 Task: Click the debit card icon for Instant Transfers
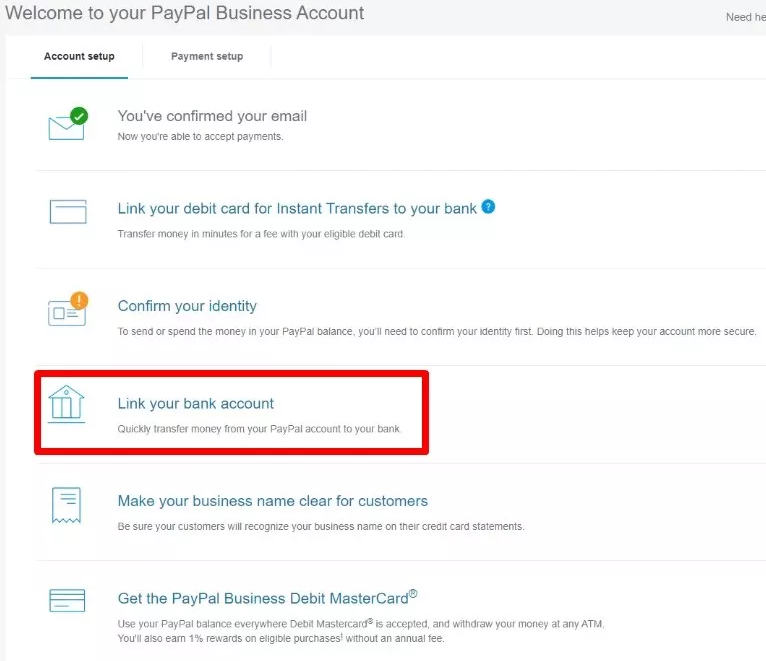(68, 211)
